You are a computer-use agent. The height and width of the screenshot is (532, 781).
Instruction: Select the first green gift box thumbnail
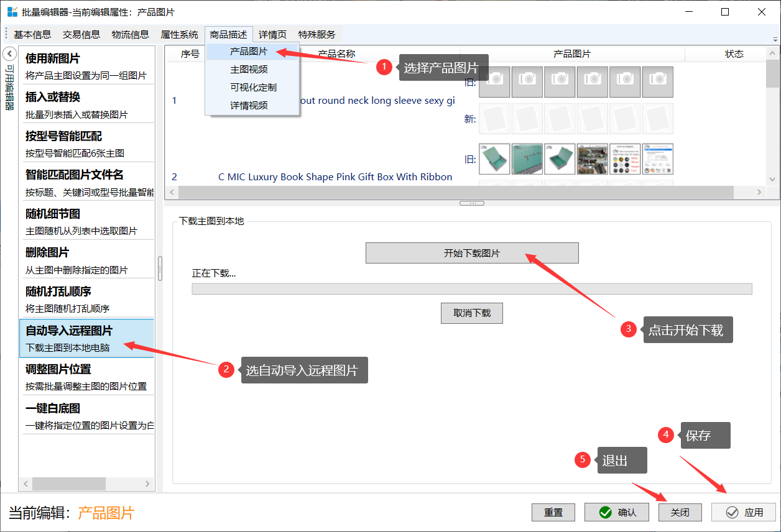495,159
